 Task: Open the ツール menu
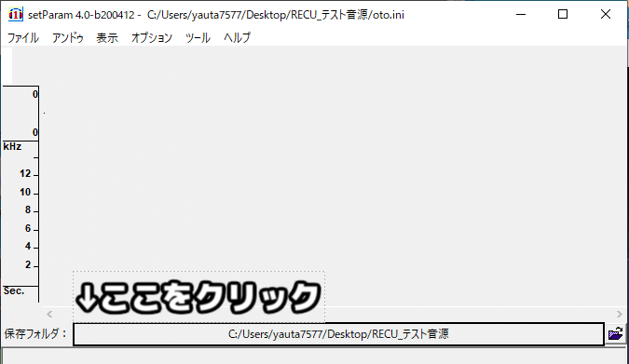pos(198,37)
